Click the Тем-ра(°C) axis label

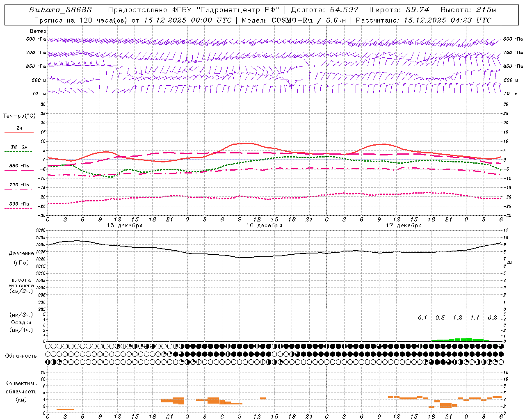pyautogui.click(x=19, y=116)
